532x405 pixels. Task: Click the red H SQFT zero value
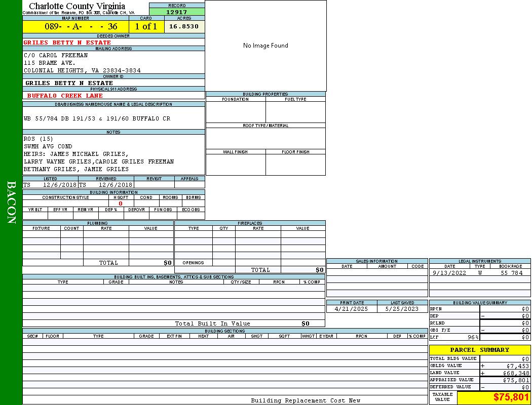coord(121,204)
